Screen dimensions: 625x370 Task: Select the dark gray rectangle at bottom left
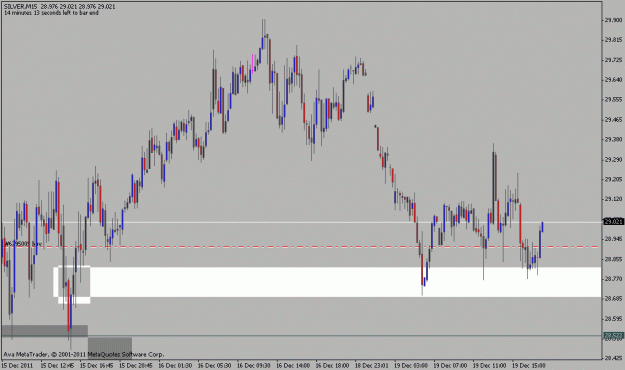tap(45, 331)
